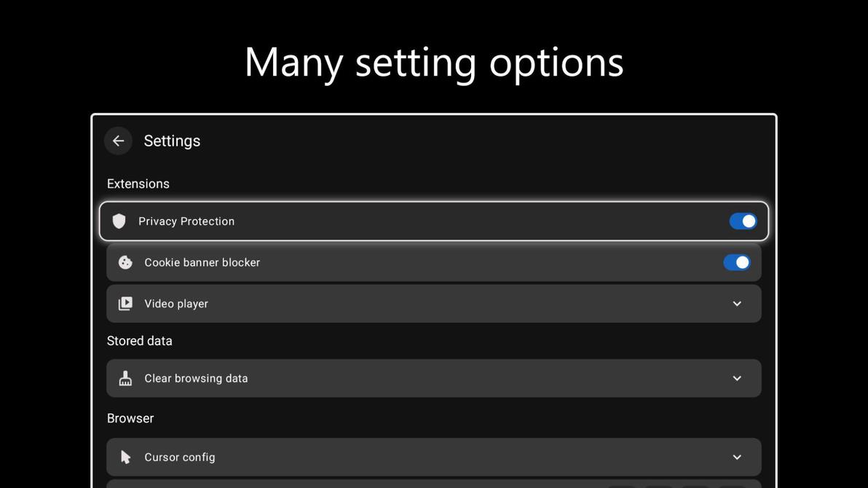Expand the Video player chevron
The width and height of the screenshot is (868, 488).
point(737,304)
